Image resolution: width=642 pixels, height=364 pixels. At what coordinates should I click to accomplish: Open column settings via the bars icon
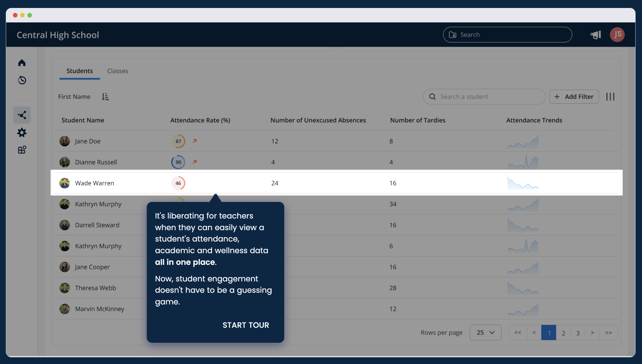coord(610,96)
